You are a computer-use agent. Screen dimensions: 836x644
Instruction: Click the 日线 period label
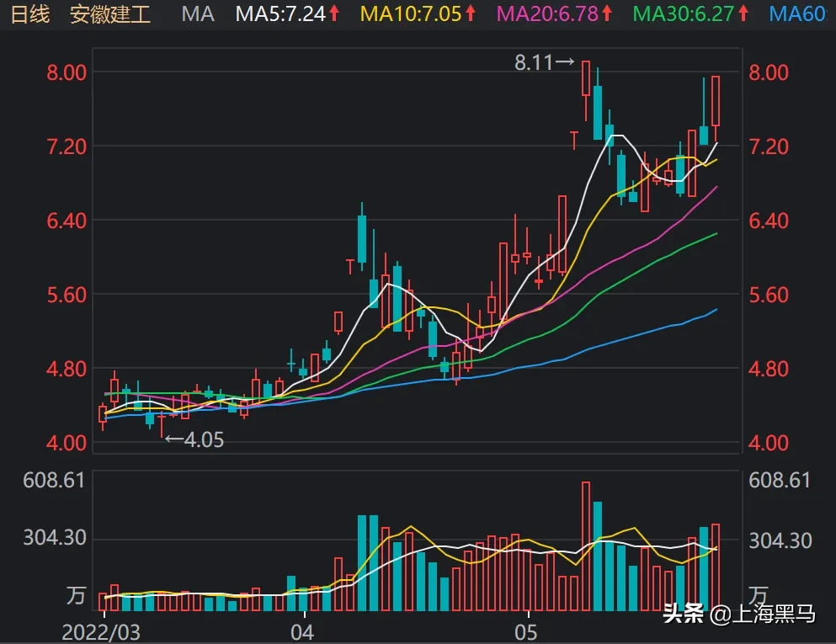[x=30, y=14]
